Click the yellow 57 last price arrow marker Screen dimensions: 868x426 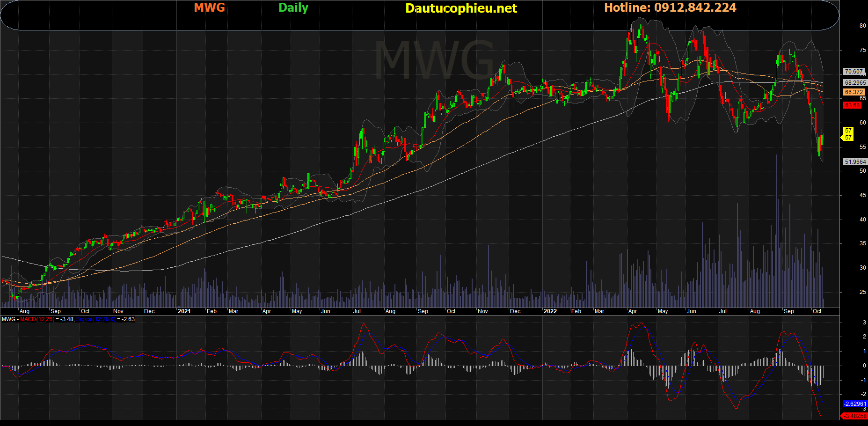(847, 134)
